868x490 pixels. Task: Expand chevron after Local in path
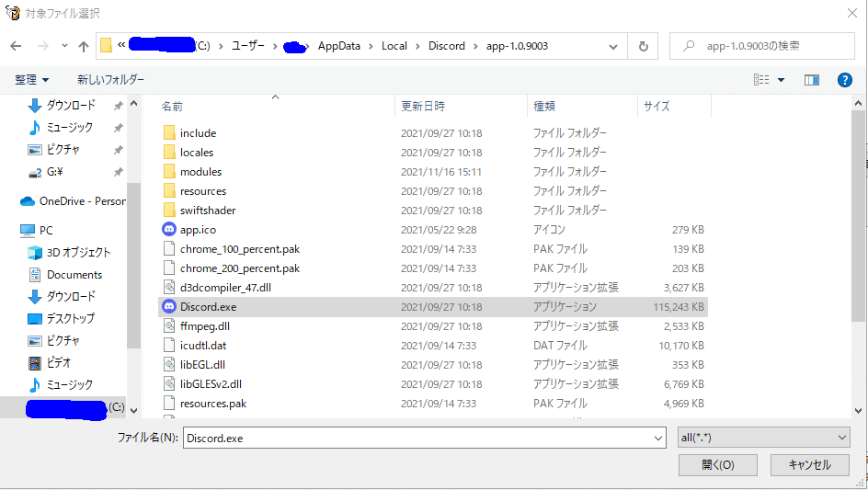(418, 47)
